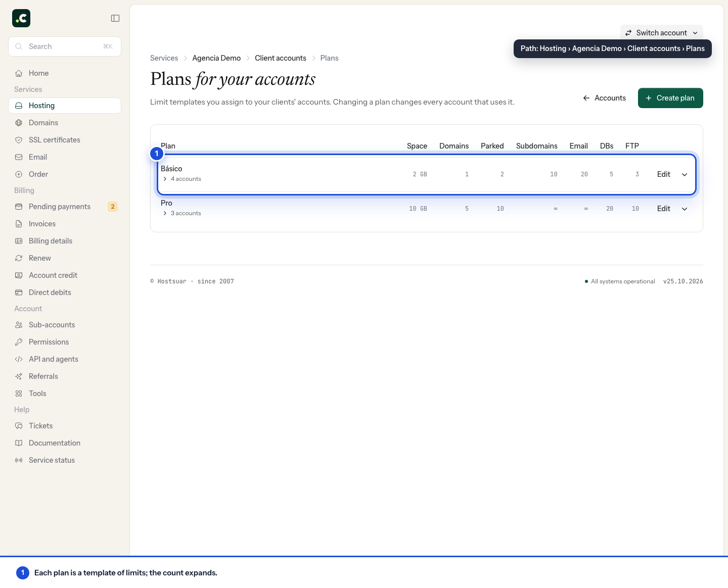This screenshot has width=728, height=588.
Task: Open Client accounts in the breadcrumb
Action: pos(281,58)
